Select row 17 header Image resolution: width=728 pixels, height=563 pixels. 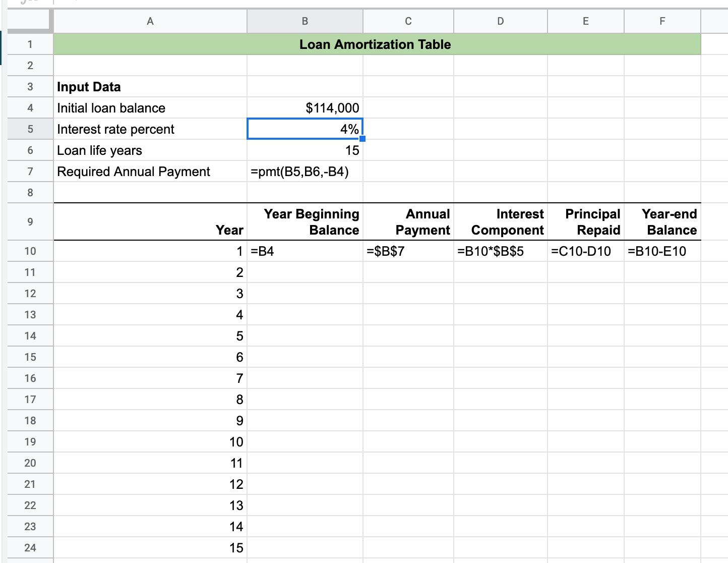[30, 400]
